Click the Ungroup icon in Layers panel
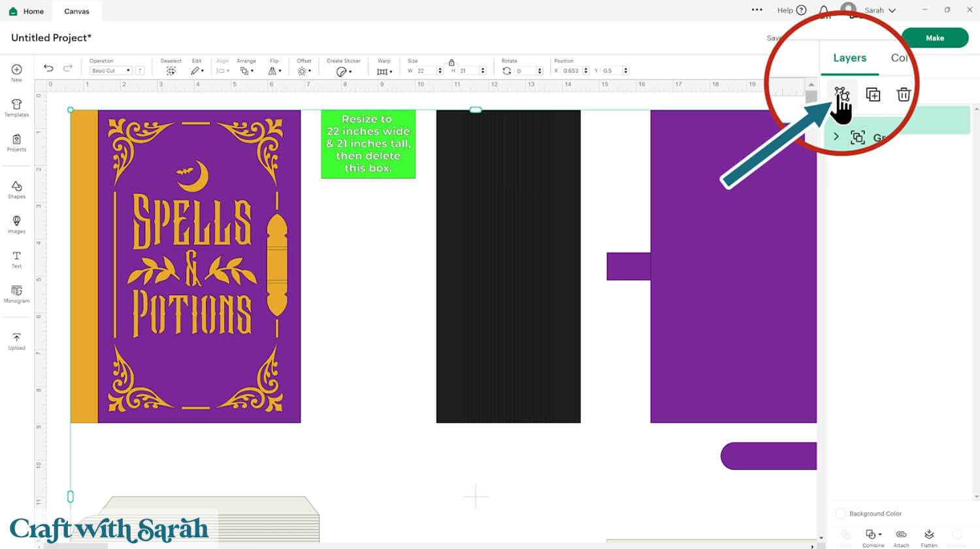Viewport: 980px width, 549px height. (x=841, y=95)
